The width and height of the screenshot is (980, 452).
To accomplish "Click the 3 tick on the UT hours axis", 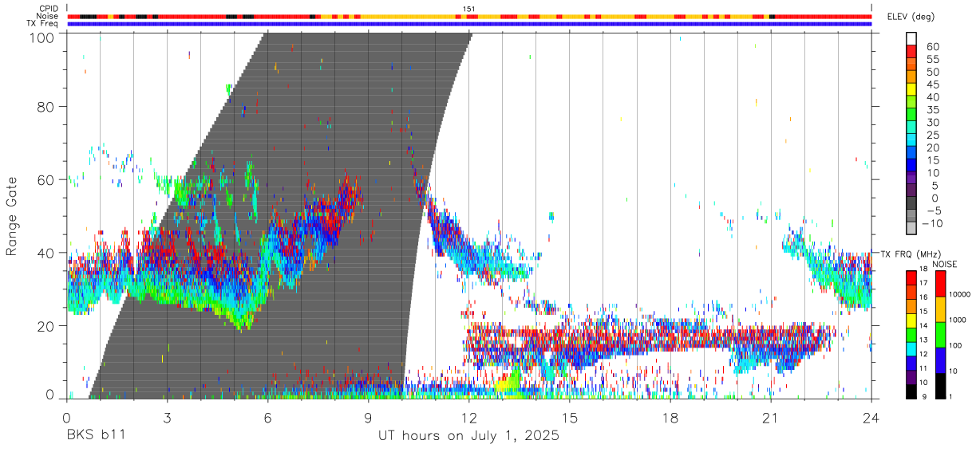I will click(x=168, y=418).
